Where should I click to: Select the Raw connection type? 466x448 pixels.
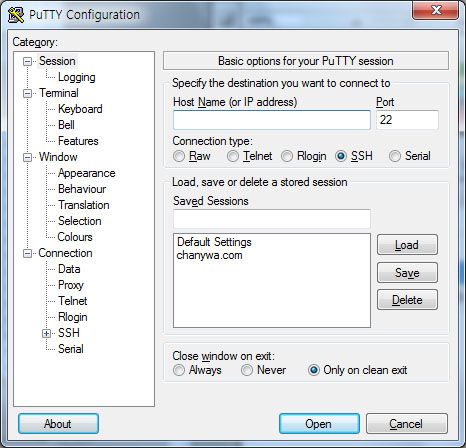coord(179,156)
